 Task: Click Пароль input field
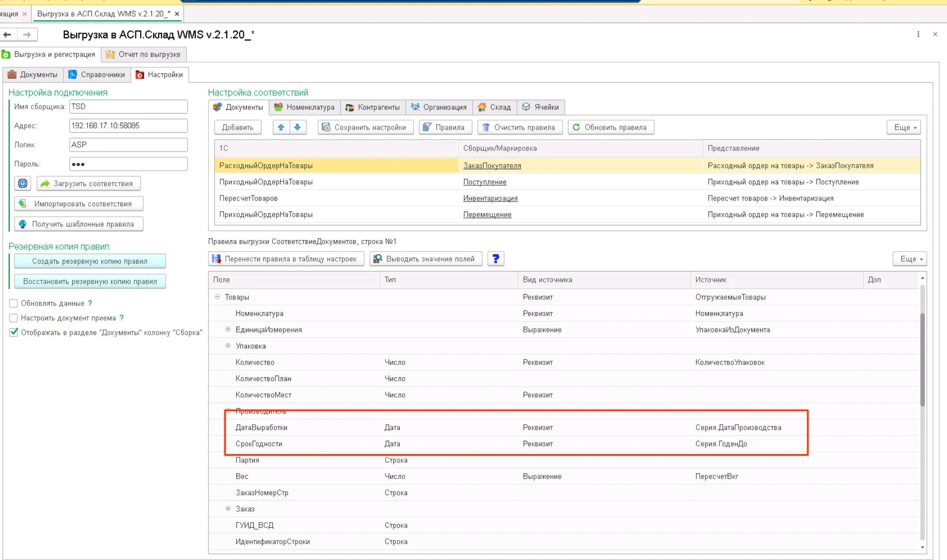coord(128,164)
